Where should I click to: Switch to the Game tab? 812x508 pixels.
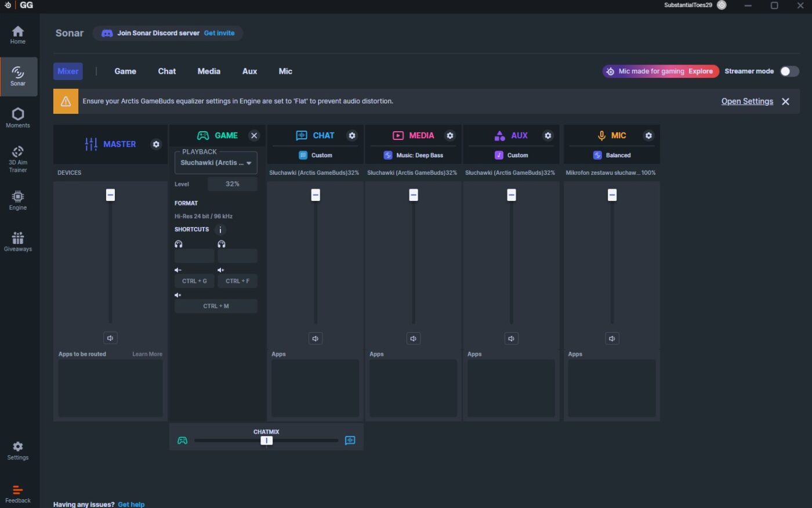[x=125, y=71]
